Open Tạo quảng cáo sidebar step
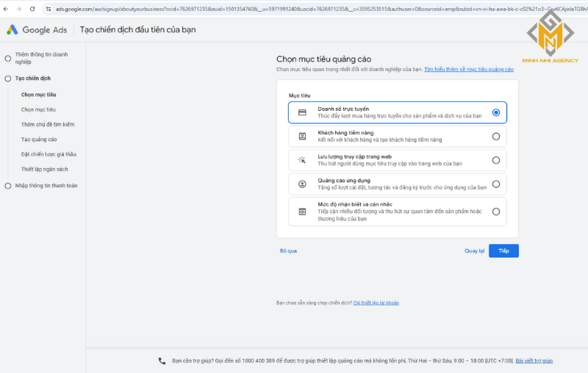The height and width of the screenshot is (373, 588). coord(39,140)
